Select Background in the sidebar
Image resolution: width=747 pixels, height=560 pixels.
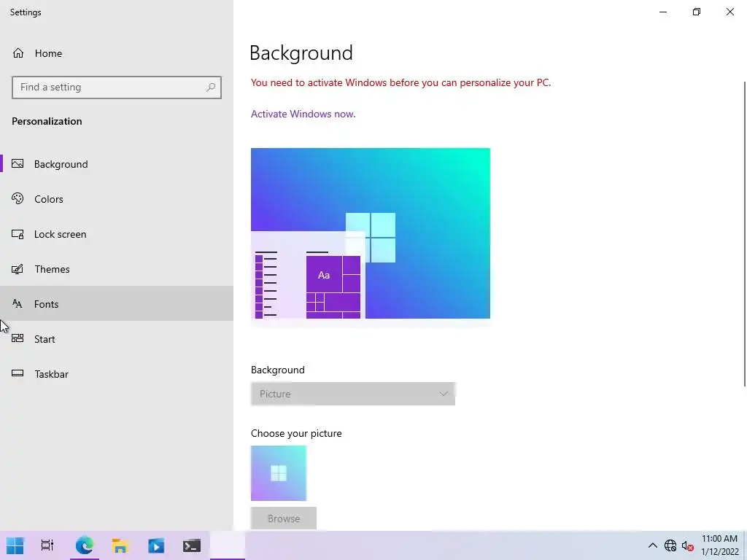click(117, 164)
